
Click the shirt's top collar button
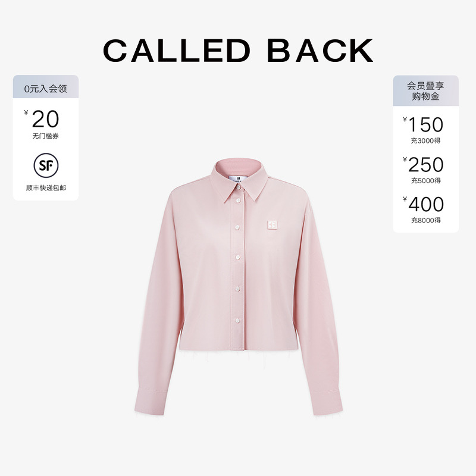click(x=239, y=187)
